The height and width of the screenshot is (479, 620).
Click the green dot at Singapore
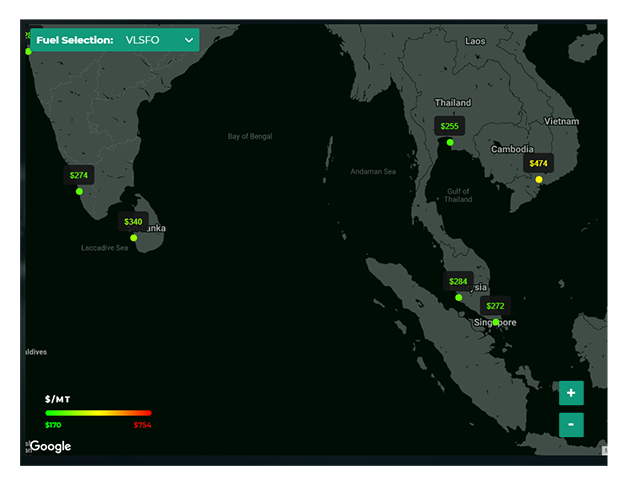(x=496, y=322)
